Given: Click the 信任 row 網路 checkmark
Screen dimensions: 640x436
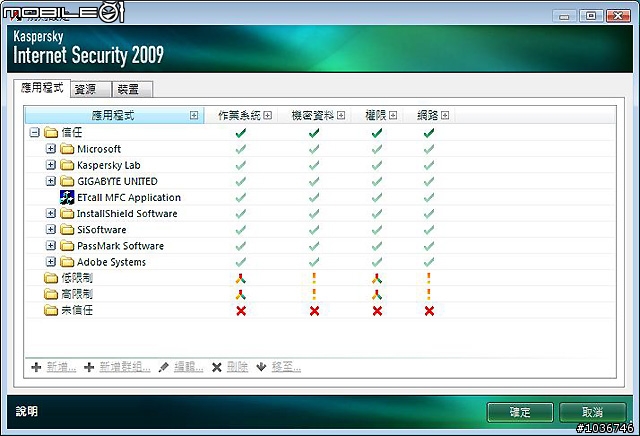Looking at the screenshot, I should click(x=429, y=133).
